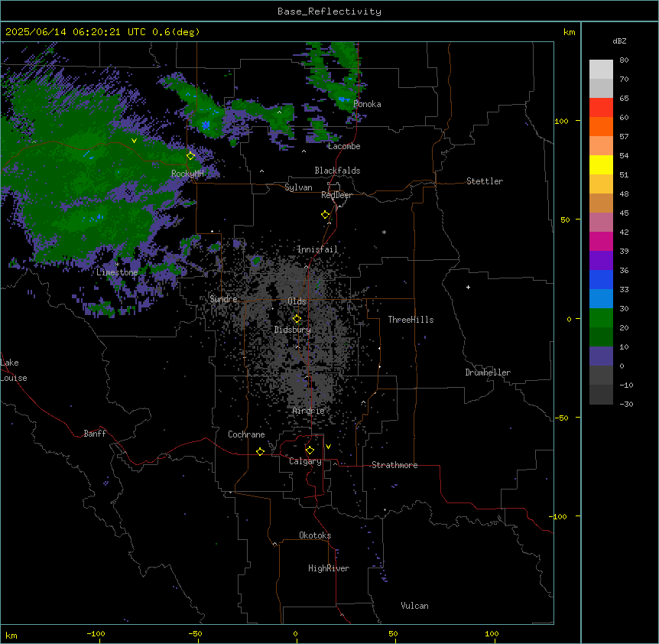
Task: Click the dBZ legend heading
Action: click(619, 41)
